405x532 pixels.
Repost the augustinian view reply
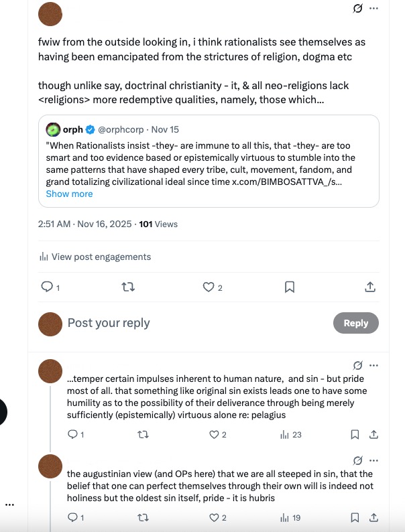coord(142,517)
